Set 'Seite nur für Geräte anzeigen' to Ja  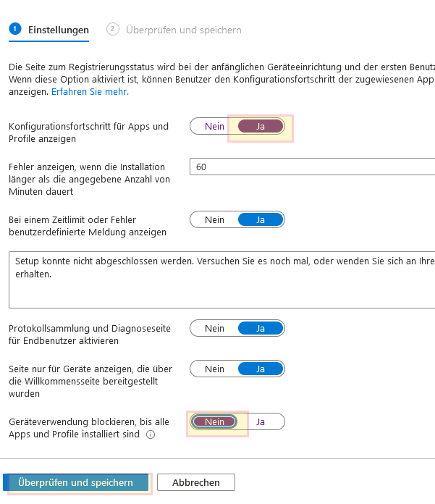click(261, 369)
